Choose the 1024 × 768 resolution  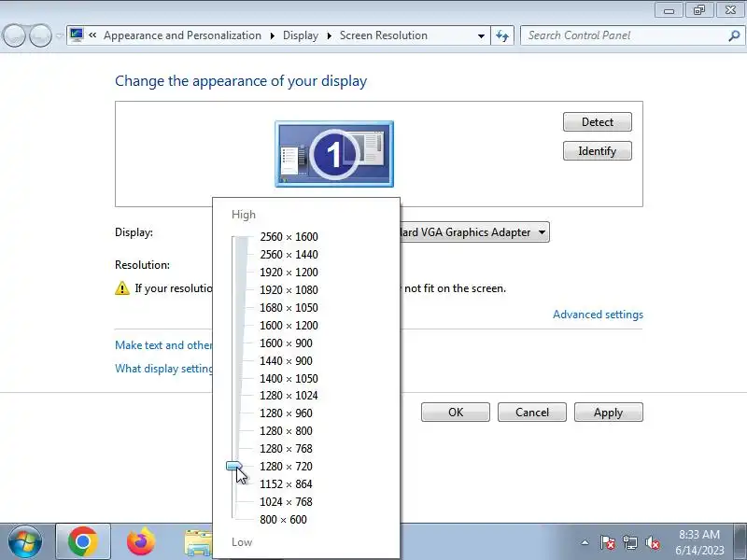pos(286,501)
